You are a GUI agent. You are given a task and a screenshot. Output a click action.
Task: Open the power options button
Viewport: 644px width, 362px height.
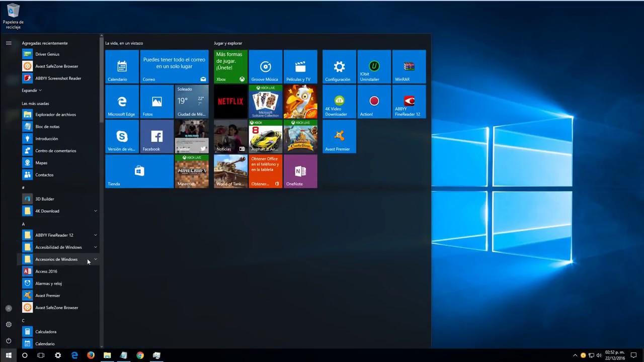[9, 340]
